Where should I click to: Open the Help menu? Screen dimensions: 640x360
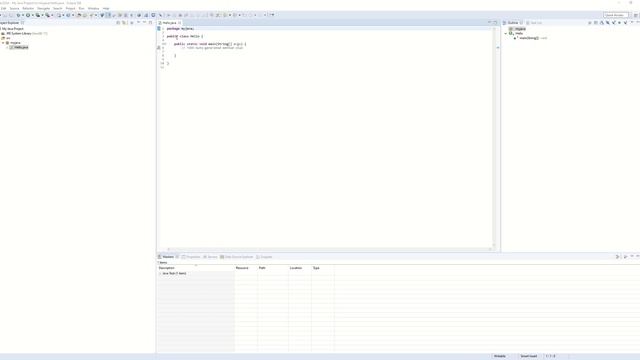click(x=106, y=8)
